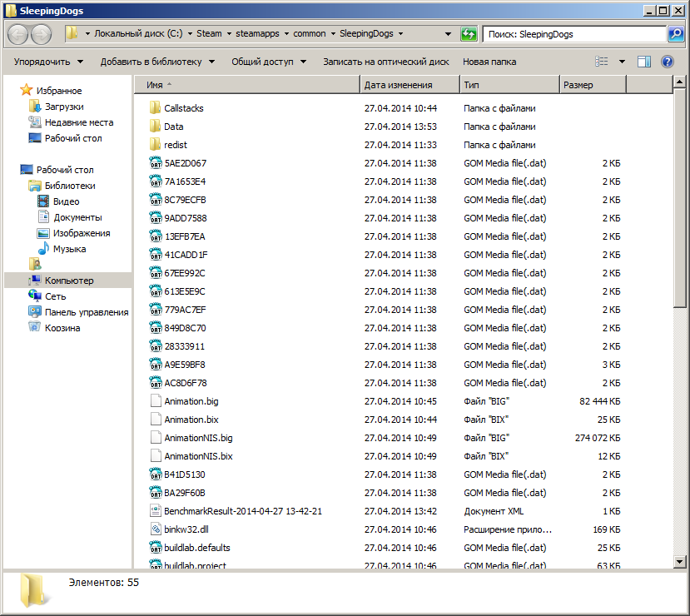Click the blue Help question mark icon
The height and width of the screenshot is (616, 690).
pyautogui.click(x=668, y=62)
